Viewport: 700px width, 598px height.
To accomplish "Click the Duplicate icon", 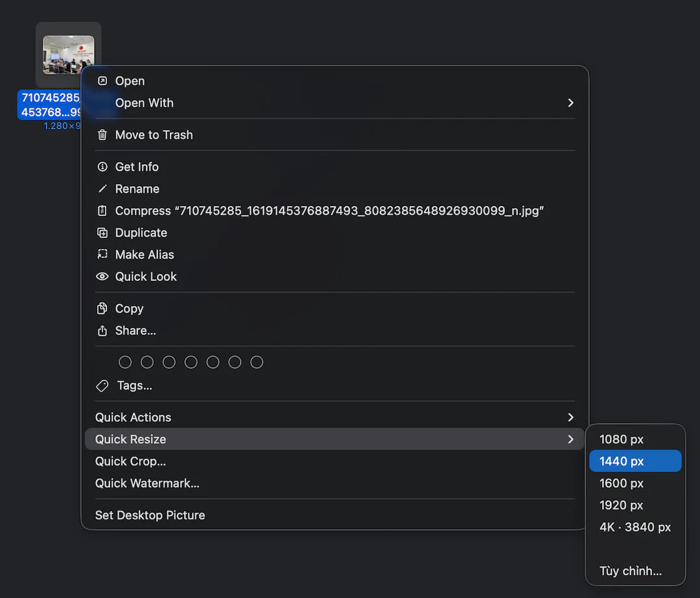I will pos(102,233).
